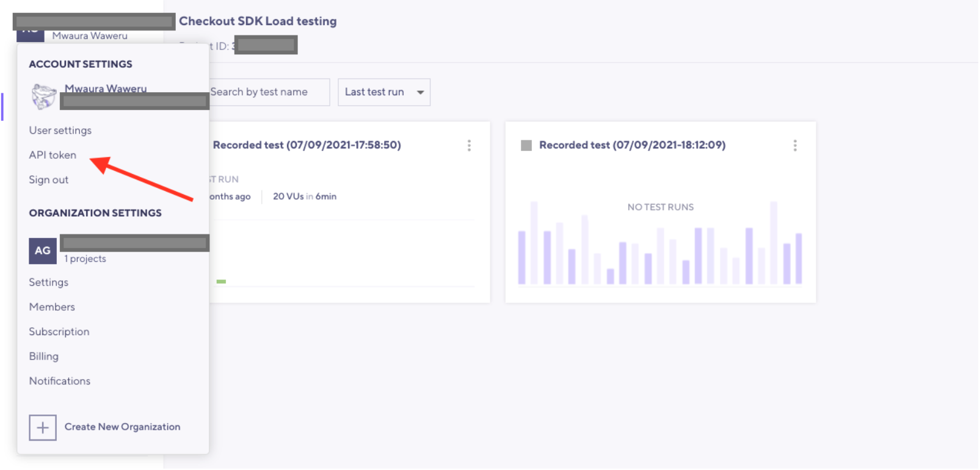
Task: Click Mwaura Waweru's profile avatar image
Action: 44,97
